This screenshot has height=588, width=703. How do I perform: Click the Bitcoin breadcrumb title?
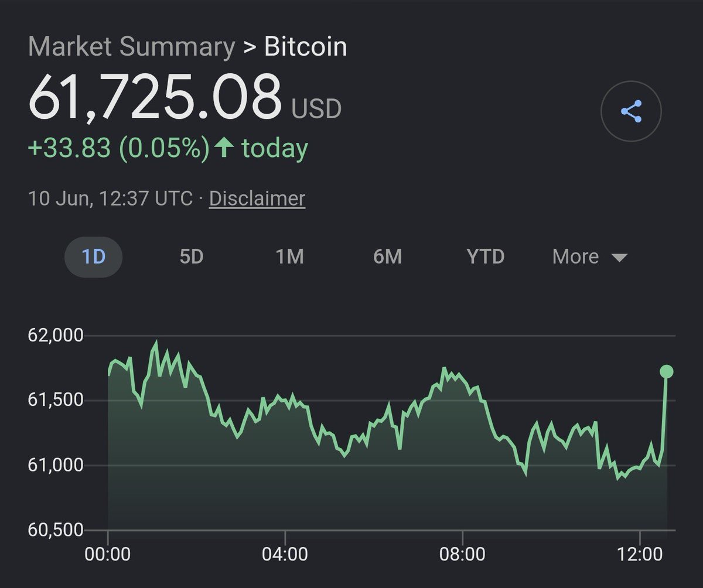[x=305, y=47]
